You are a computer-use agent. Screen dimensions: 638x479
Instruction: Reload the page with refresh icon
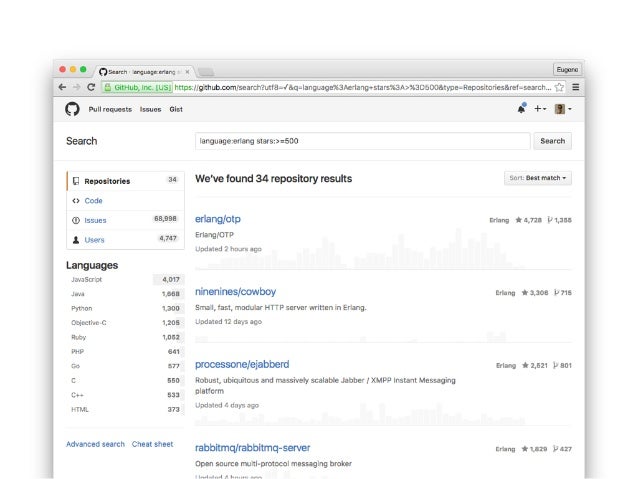[x=91, y=87]
